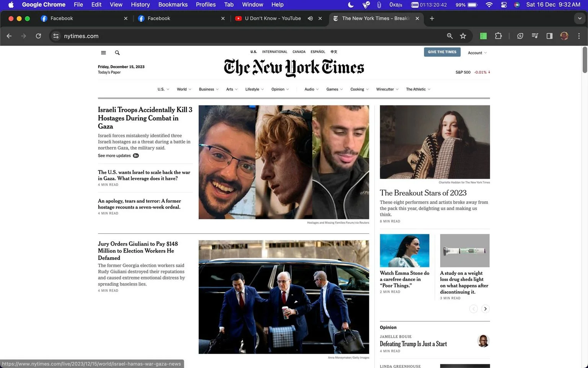Mute the YouTube tab speaker icon
The image size is (588, 368).
pos(310,18)
